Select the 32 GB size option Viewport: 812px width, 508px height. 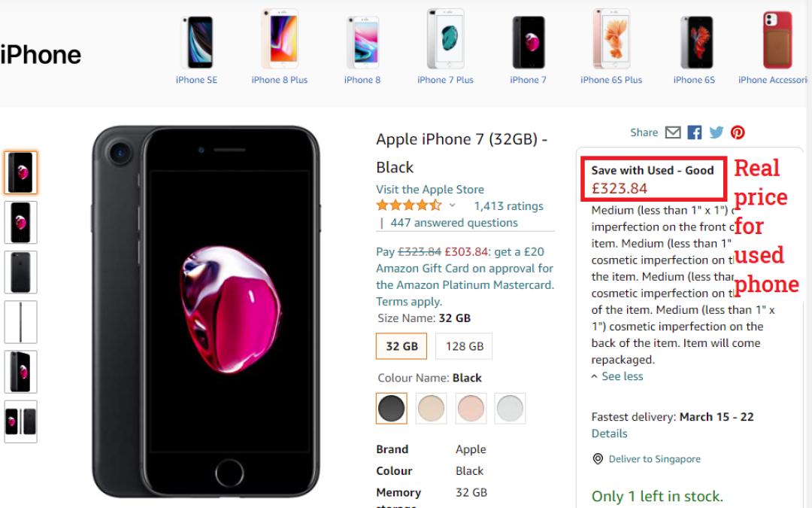[401, 346]
